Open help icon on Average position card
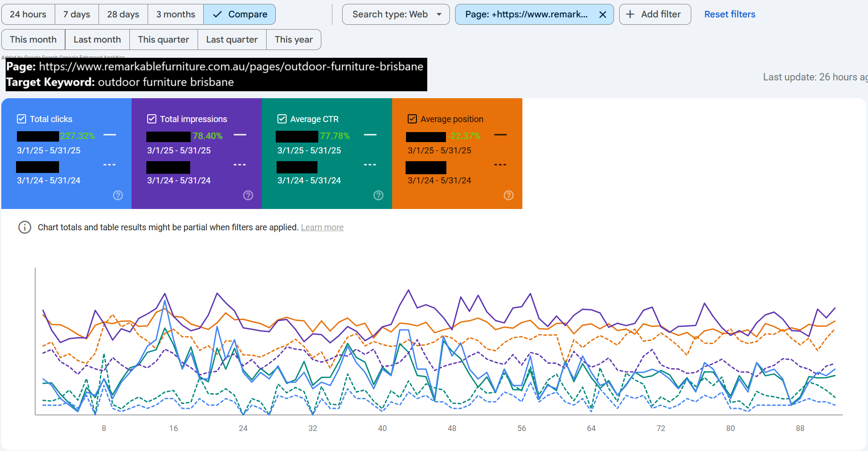Viewport: 868px width, 451px height. [x=508, y=196]
